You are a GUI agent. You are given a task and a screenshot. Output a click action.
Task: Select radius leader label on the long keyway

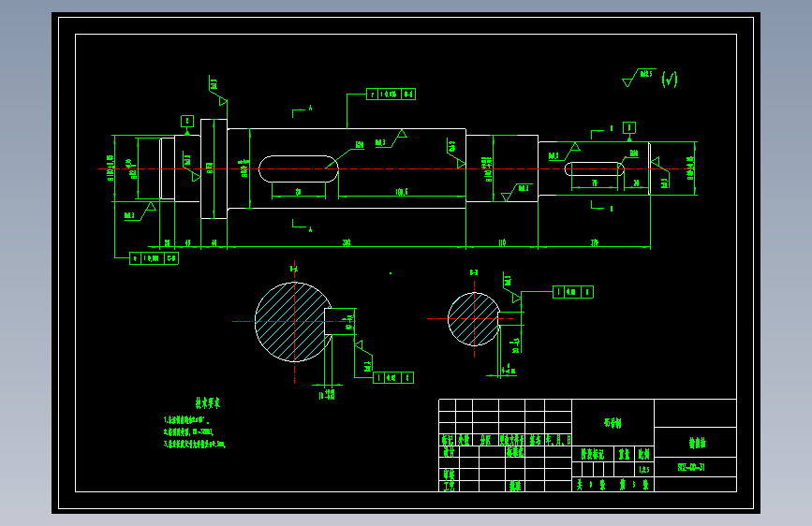pyautogui.click(x=360, y=145)
